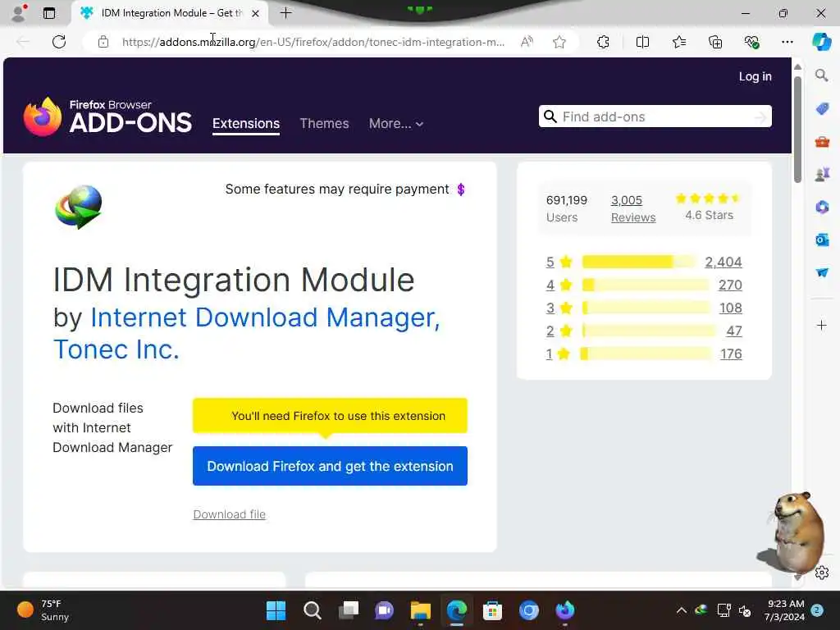The image size is (840, 630).
Task: Open clock showing 9:23 AM
Action: tap(785, 610)
